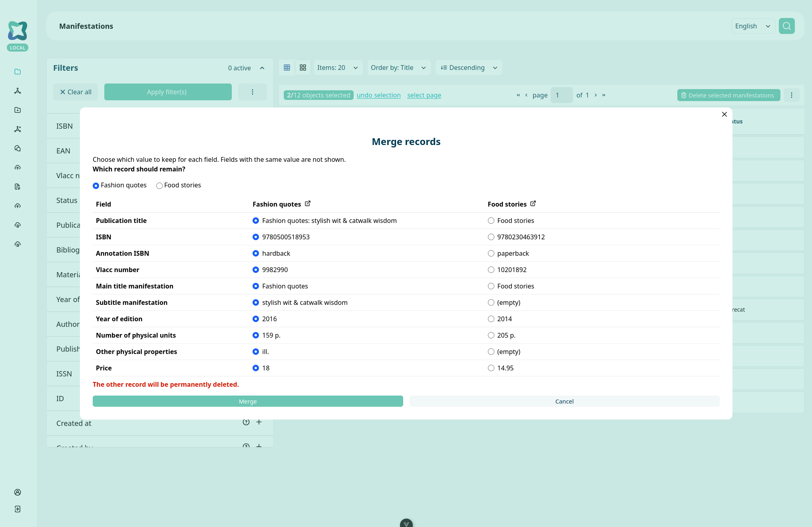
Task: Switch to table list view icon
Action: pos(287,68)
